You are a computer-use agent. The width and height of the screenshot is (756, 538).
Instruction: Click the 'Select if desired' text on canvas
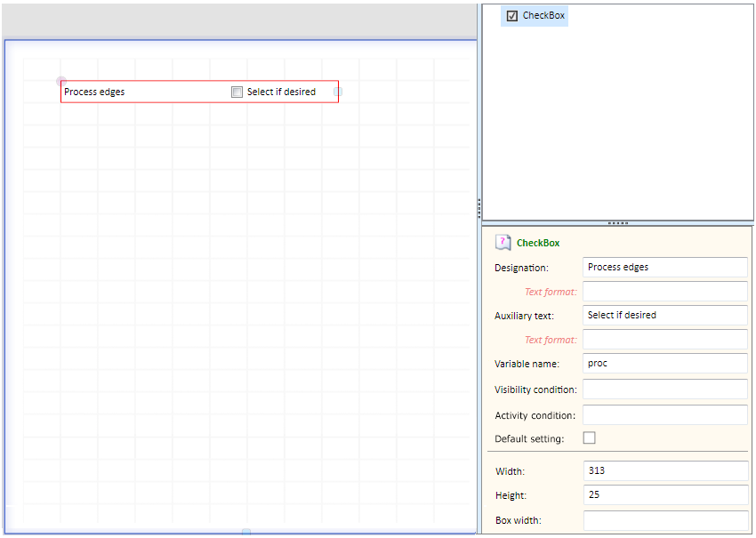pos(282,92)
